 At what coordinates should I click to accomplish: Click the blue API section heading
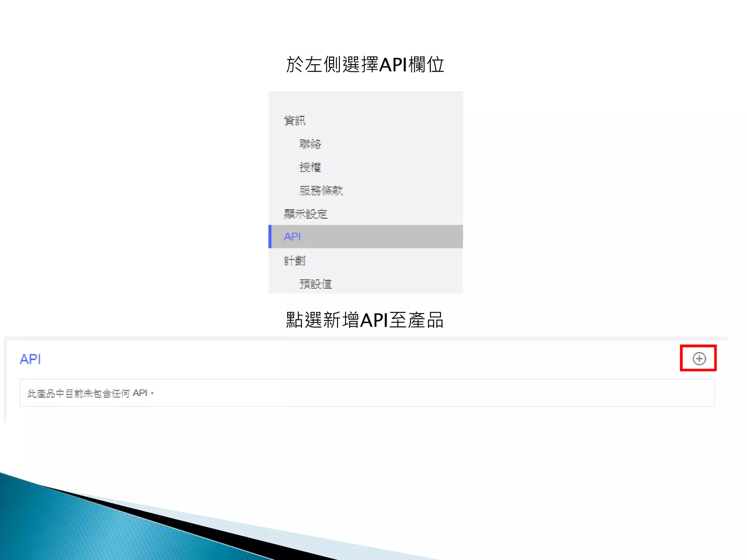[30, 359]
